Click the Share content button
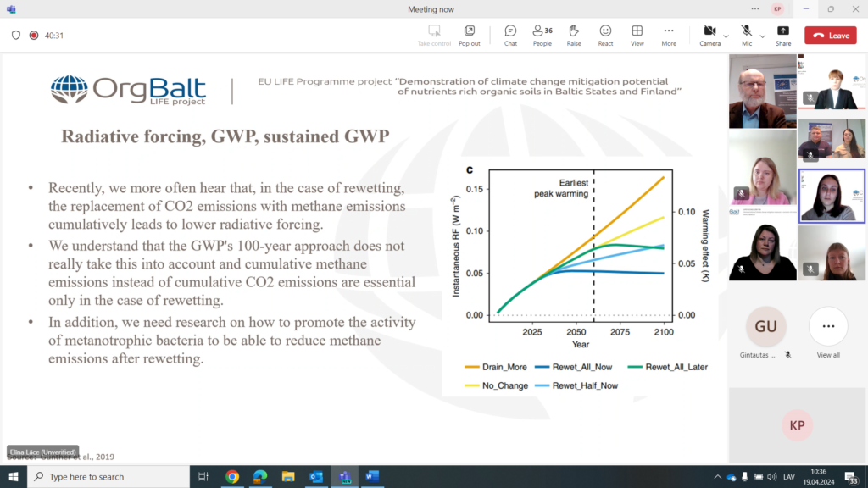Image resolution: width=868 pixels, height=488 pixels. coord(782,36)
